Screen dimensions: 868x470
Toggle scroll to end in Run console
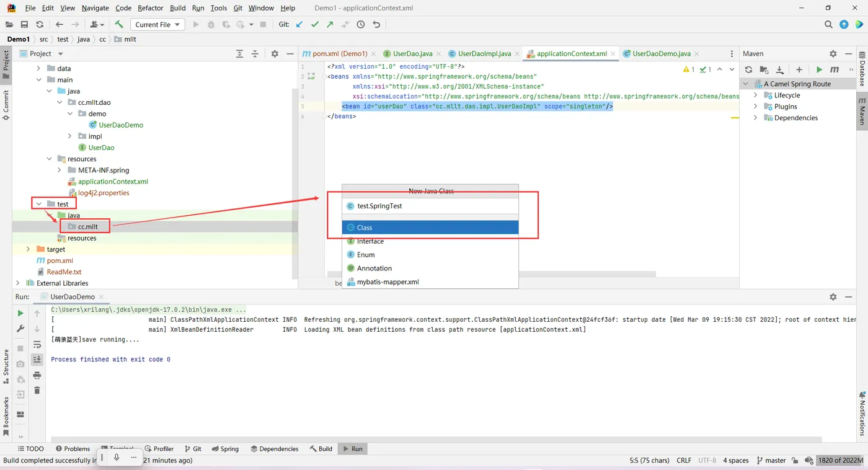(x=37, y=360)
